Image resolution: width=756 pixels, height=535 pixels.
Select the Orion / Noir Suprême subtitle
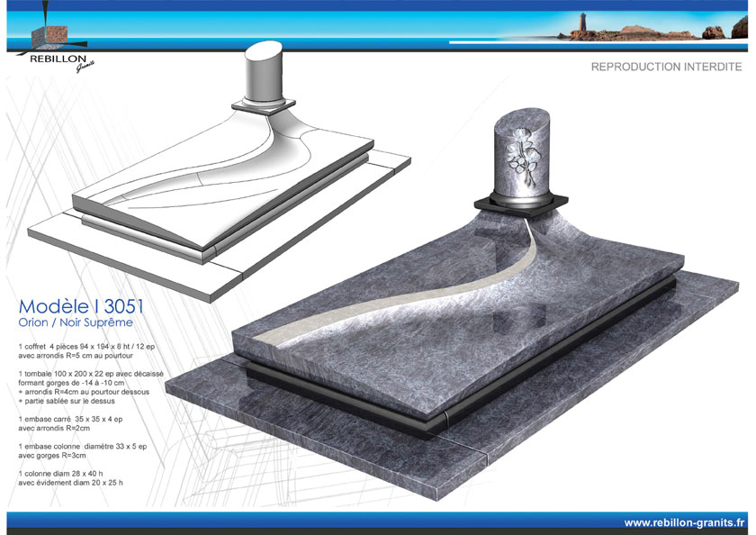coord(76,322)
